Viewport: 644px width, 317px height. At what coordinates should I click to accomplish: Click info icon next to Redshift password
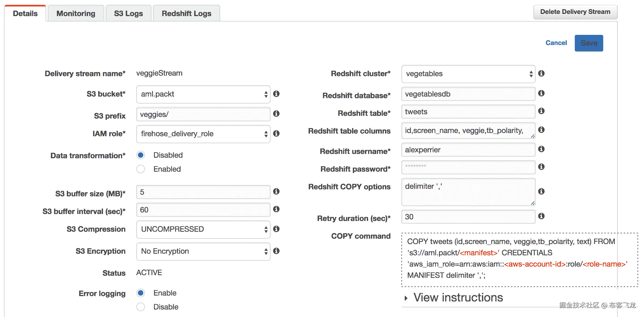[x=541, y=167]
